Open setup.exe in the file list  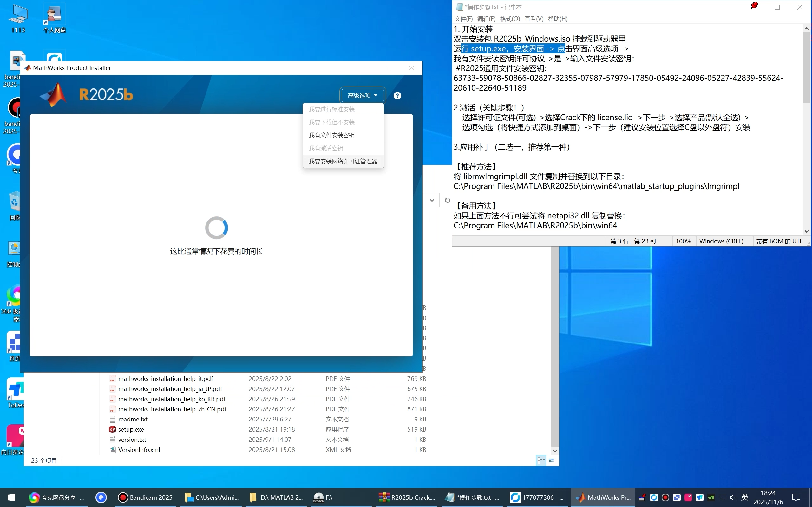tap(131, 429)
